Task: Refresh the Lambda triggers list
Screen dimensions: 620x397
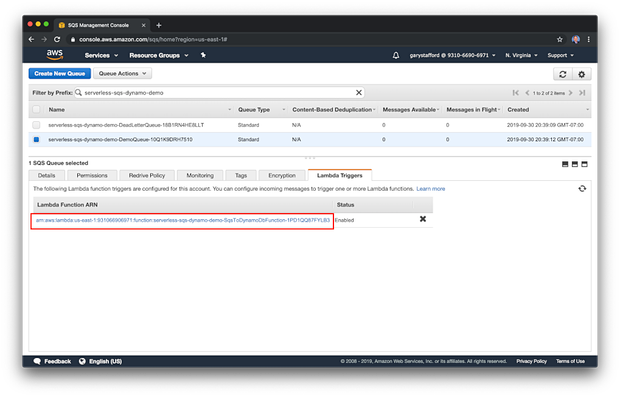Action: pos(582,189)
